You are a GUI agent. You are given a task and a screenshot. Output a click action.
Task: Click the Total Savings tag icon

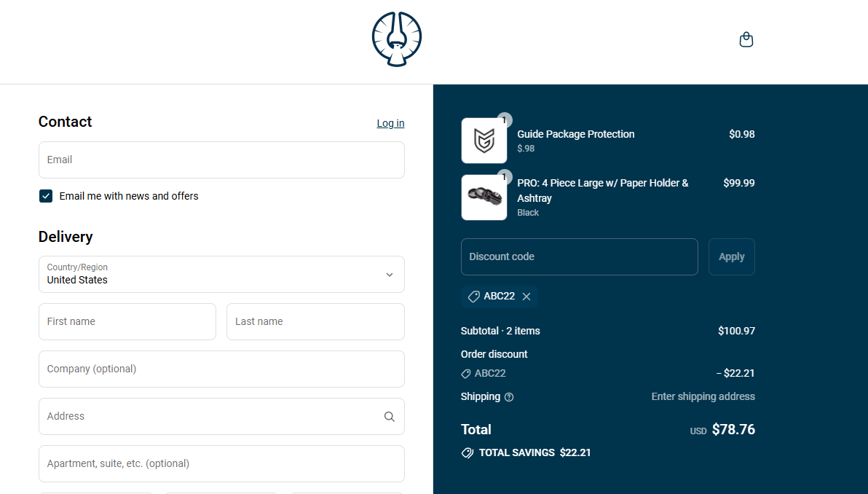467,453
